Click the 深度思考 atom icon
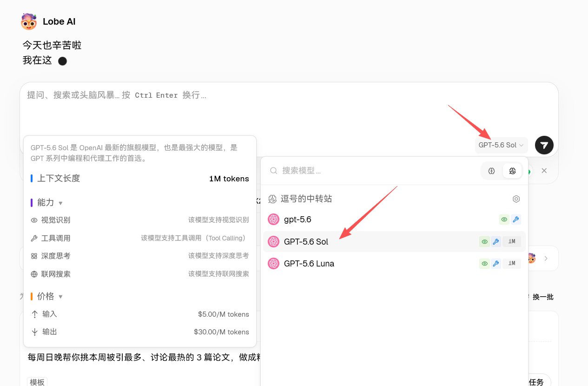 [x=34, y=256]
